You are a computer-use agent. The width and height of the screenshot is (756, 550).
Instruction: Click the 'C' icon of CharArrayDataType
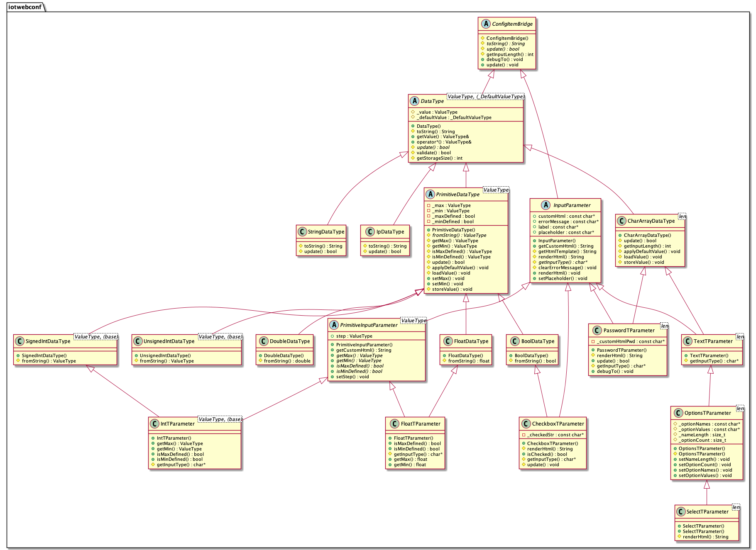click(x=621, y=221)
